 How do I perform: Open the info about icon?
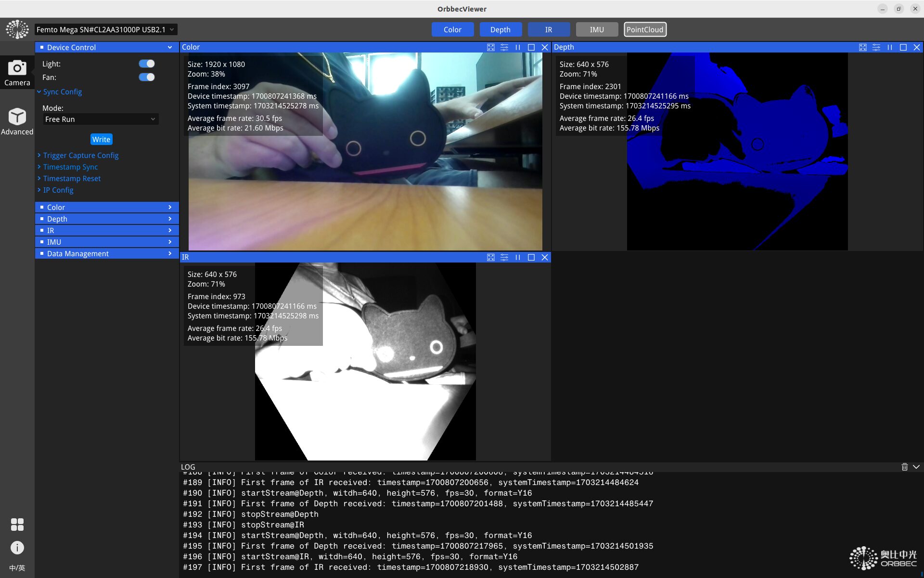pos(17,548)
